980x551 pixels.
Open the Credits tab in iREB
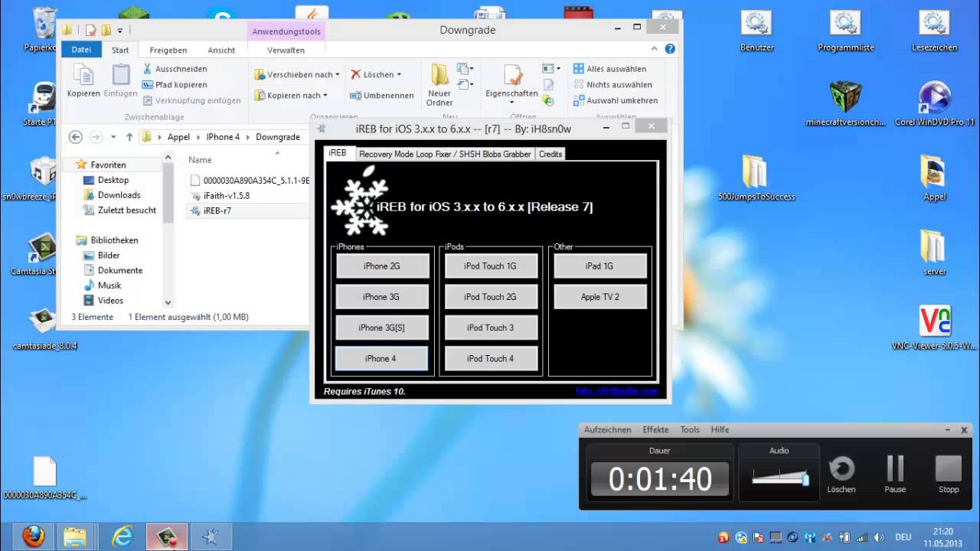coord(550,154)
